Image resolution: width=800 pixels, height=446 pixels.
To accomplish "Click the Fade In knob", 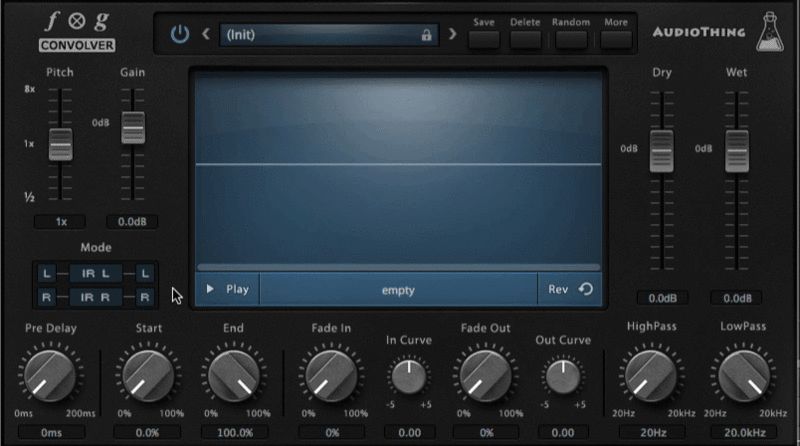I will (x=331, y=376).
